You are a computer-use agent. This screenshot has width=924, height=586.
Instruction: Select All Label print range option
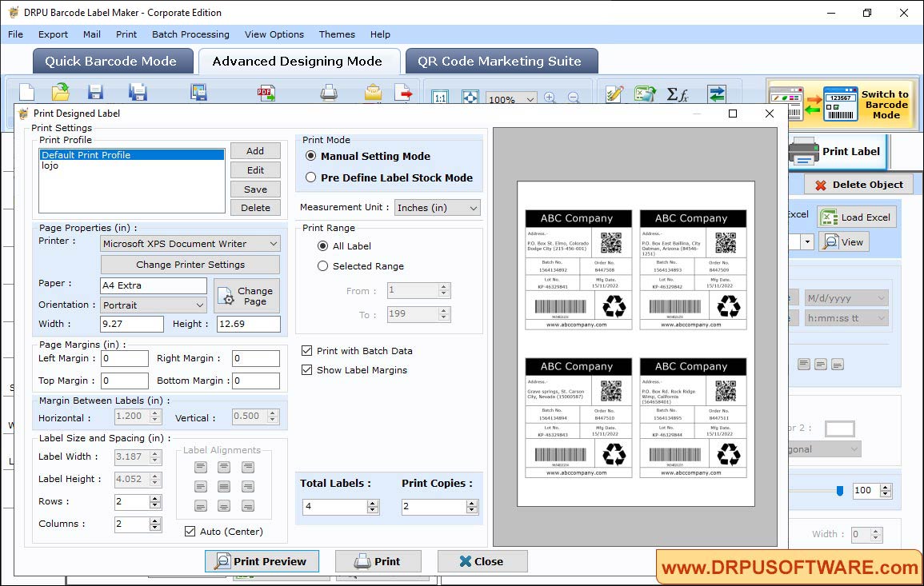coord(322,245)
